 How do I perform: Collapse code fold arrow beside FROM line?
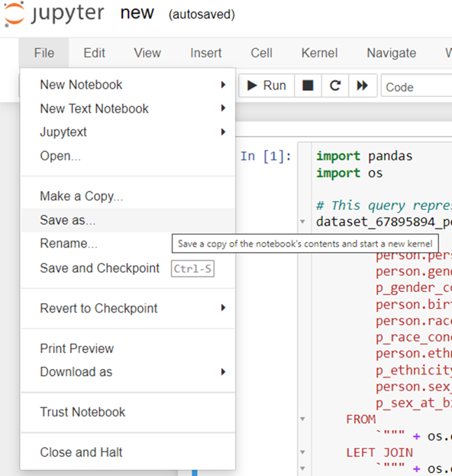302,419
